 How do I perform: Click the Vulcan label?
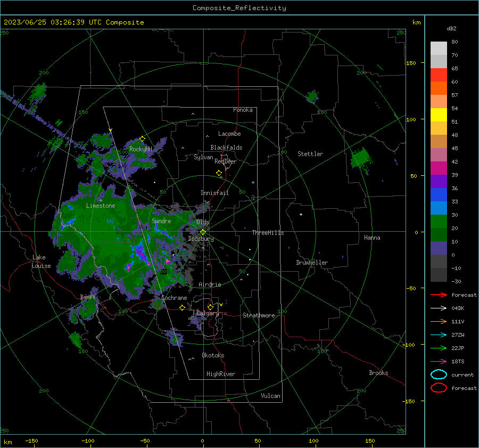(x=270, y=396)
